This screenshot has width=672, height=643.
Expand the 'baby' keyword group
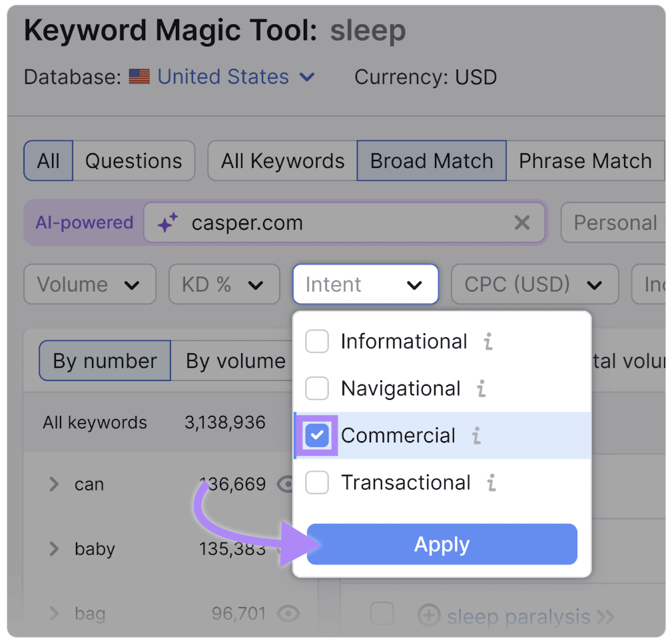tap(55, 549)
